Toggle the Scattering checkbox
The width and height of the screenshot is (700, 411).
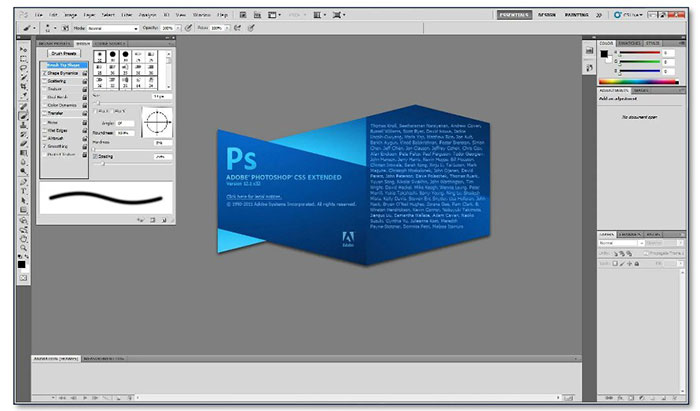[45, 81]
